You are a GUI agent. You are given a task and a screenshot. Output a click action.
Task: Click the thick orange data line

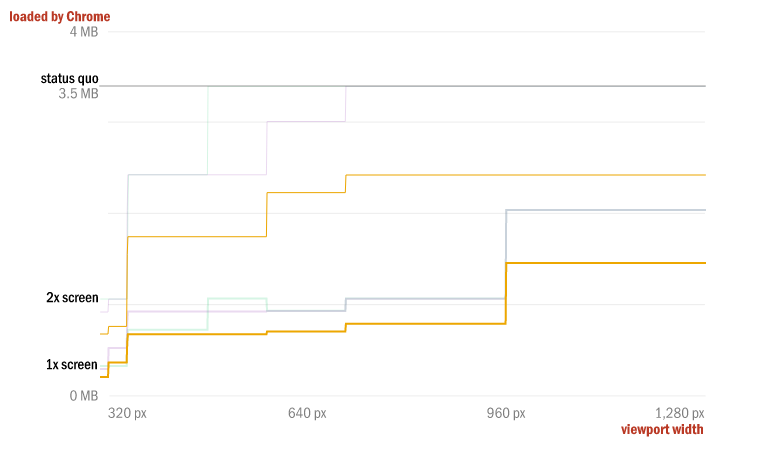click(600, 263)
